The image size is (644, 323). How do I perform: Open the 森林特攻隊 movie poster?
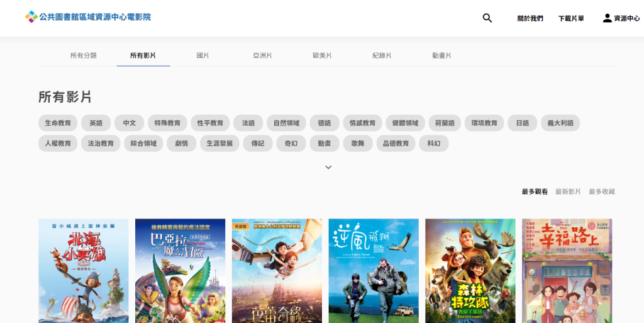pos(470,271)
